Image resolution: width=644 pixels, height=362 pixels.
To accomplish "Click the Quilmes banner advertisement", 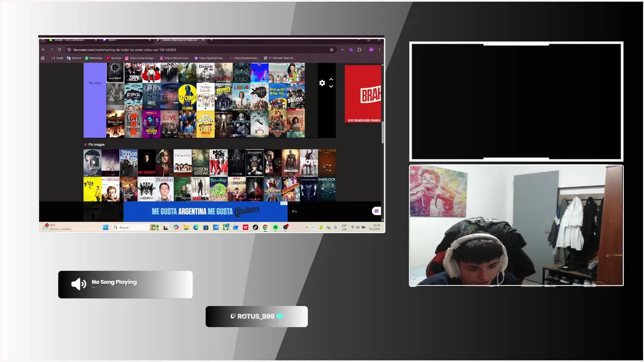I will (205, 211).
